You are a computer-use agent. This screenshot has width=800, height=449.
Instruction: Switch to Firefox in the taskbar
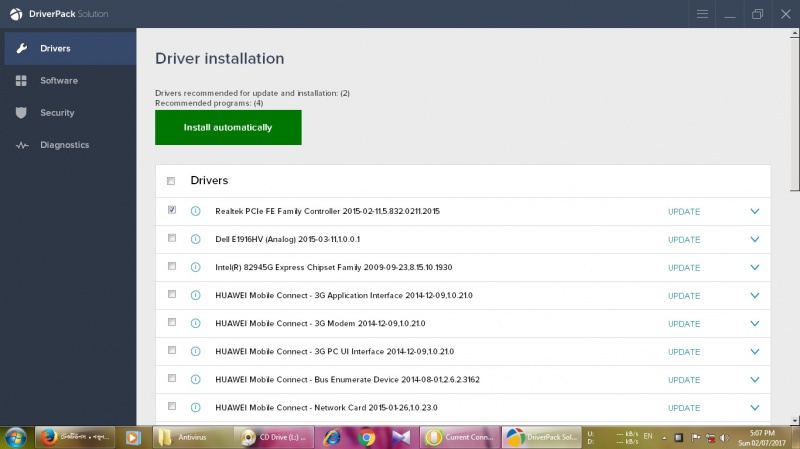[75, 437]
